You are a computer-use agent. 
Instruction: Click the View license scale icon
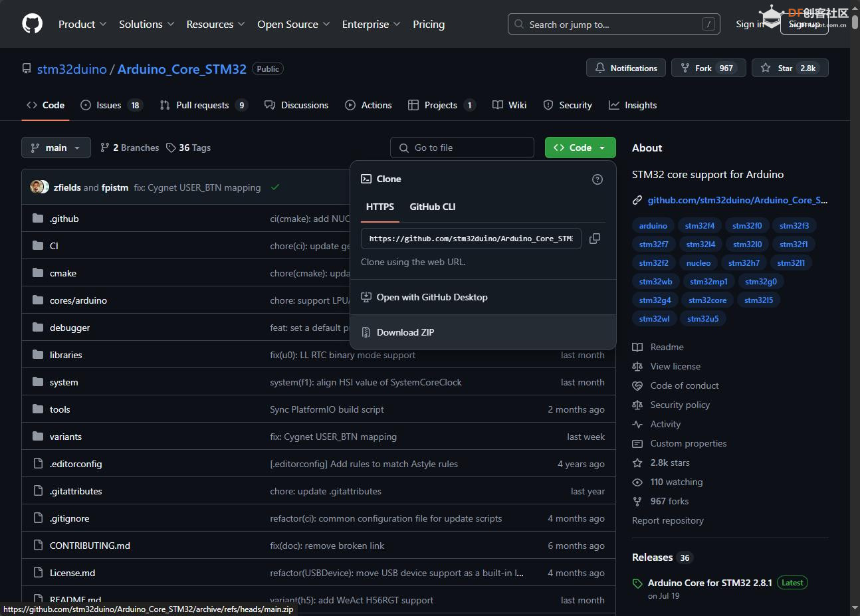(x=637, y=366)
